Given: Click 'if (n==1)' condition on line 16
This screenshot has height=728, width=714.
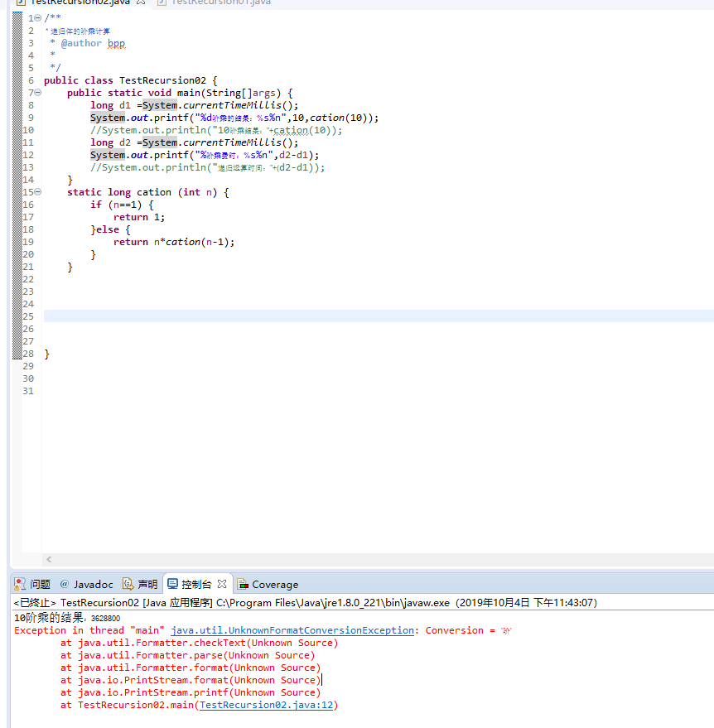Looking at the screenshot, I should coord(122,205).
